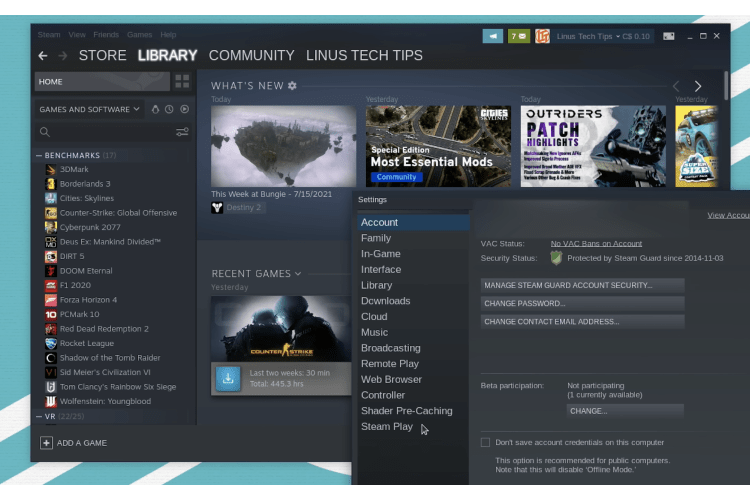Open Big Picture mode icon
This screenshot has height=500, width=750.
(669, 36)
